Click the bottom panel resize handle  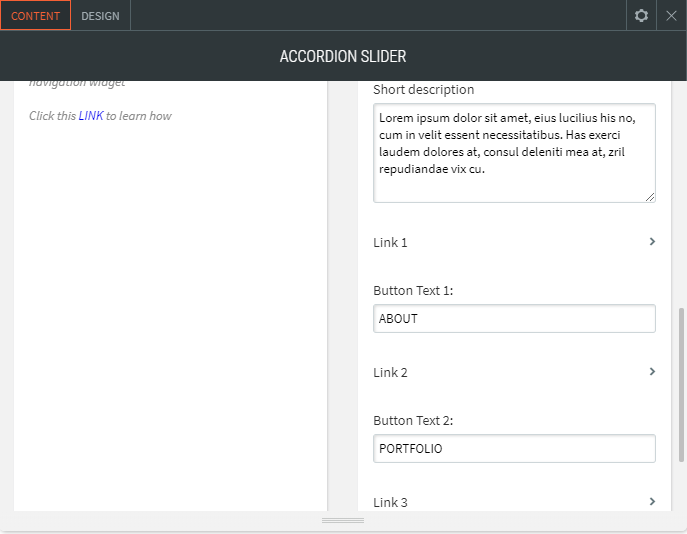pos(343,521)
